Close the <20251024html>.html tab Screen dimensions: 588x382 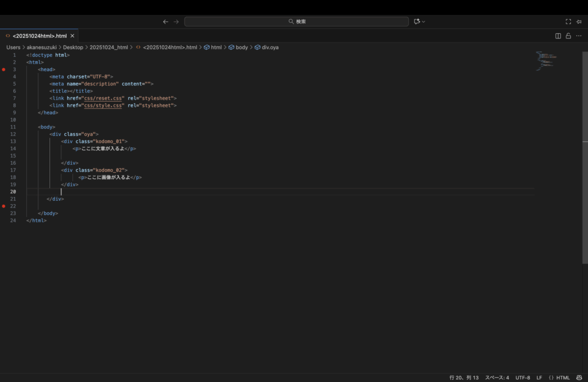coord(72,36)
